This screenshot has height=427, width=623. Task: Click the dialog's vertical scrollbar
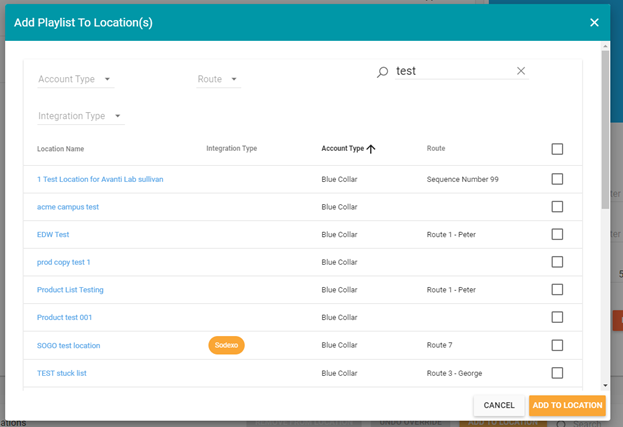coord(604,130)
